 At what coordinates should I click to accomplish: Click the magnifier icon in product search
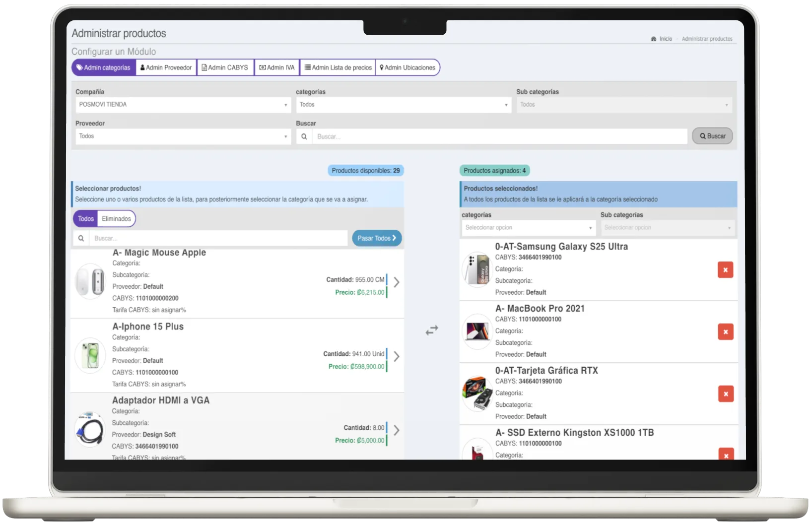coord(81,238)
